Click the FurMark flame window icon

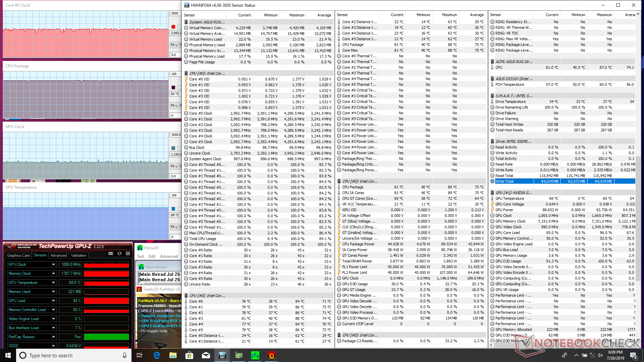click(139, 289)
